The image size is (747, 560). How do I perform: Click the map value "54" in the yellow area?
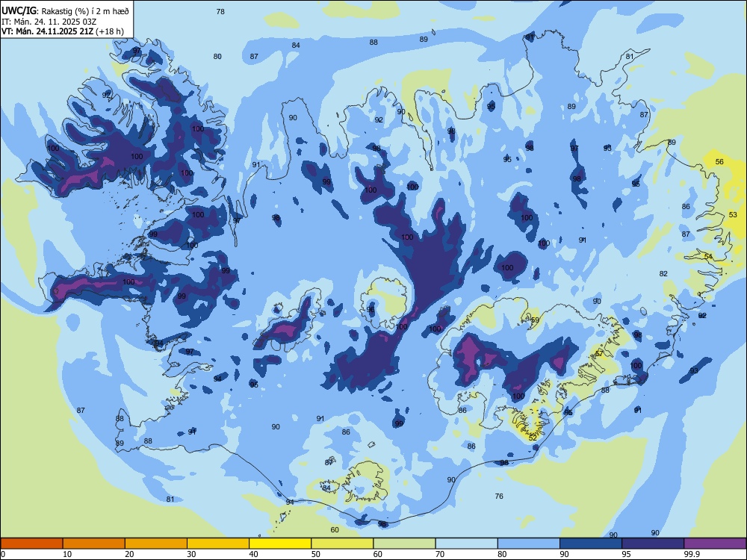pos(708,256)
